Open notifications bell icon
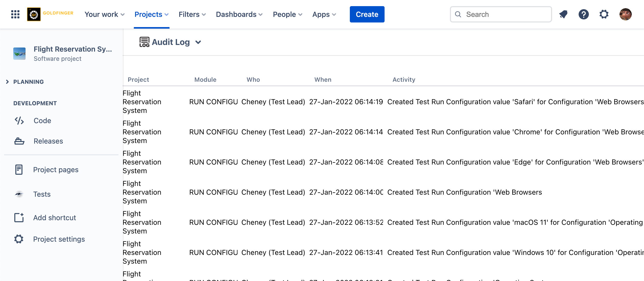Image resolution: width=644 pixels, height=281 pixels. point(563,14)
